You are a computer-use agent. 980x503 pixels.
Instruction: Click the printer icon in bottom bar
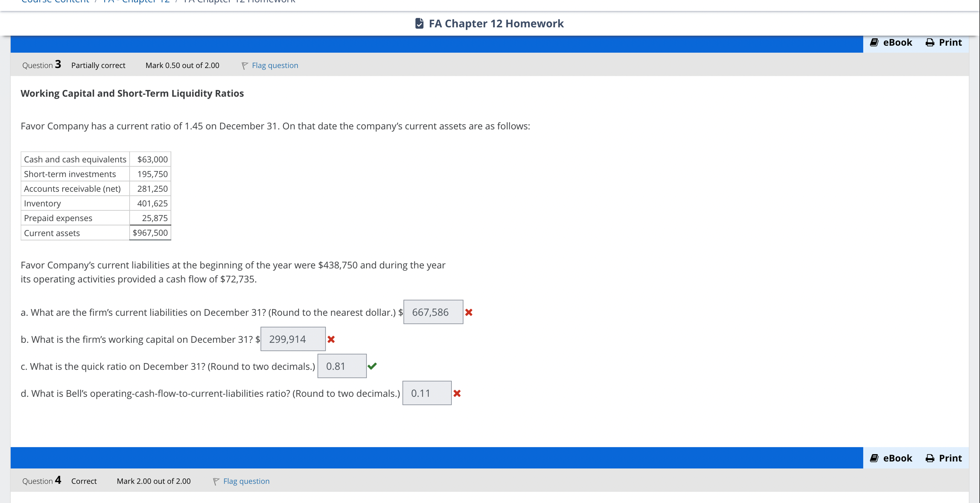point(930,458)
